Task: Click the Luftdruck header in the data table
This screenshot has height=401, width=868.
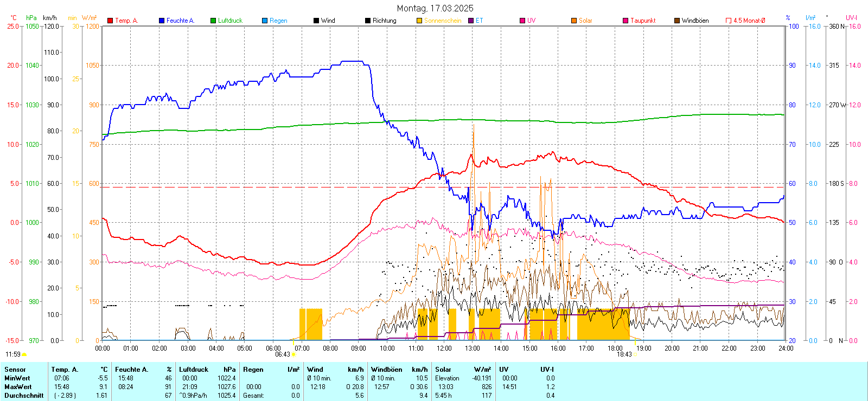Action: 194,370
